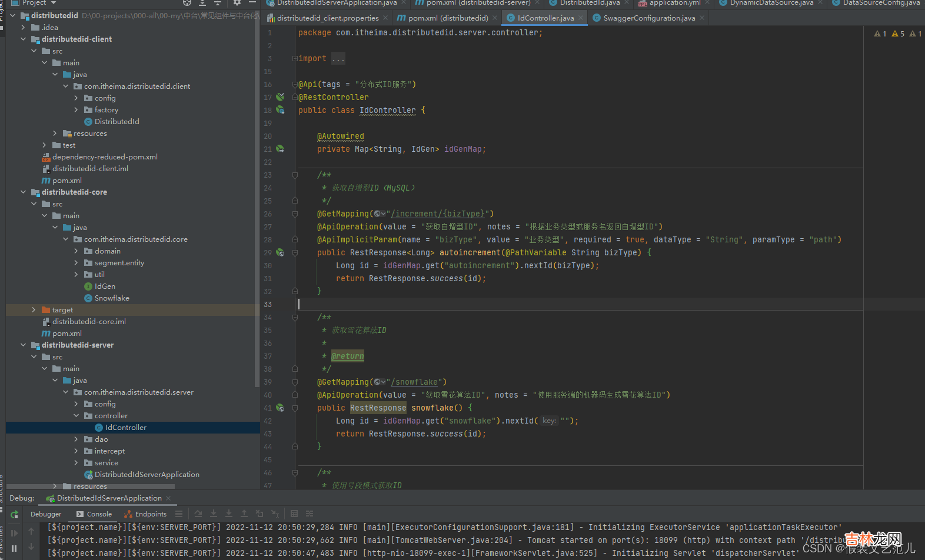Image resolution: width=925 pixels, height=560 pixels.
Task: Open the Project view dropdown
Action: [54, 3]
